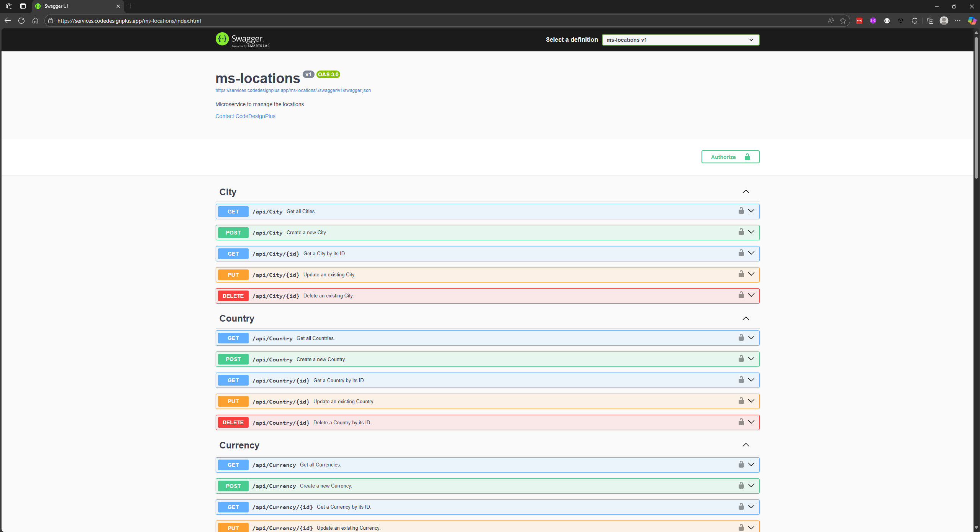Expand DELETE /api/City/{id} with its chevron

pos(751,295)
